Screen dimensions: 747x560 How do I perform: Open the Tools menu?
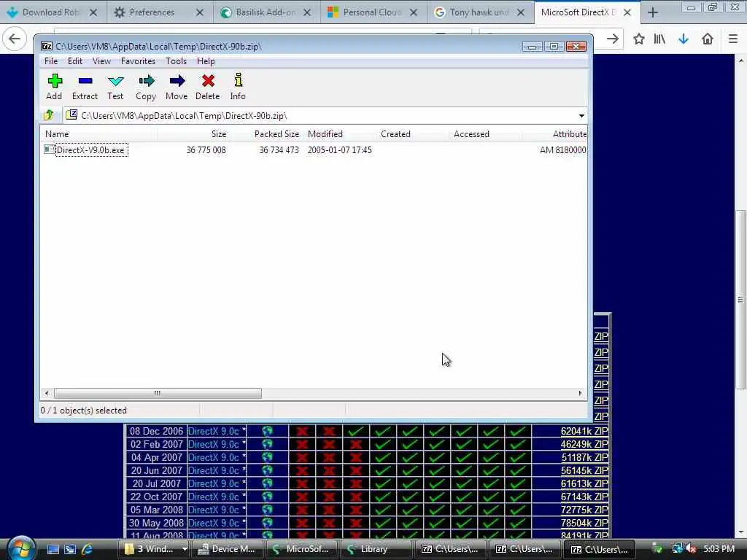(x=176, y=61)
